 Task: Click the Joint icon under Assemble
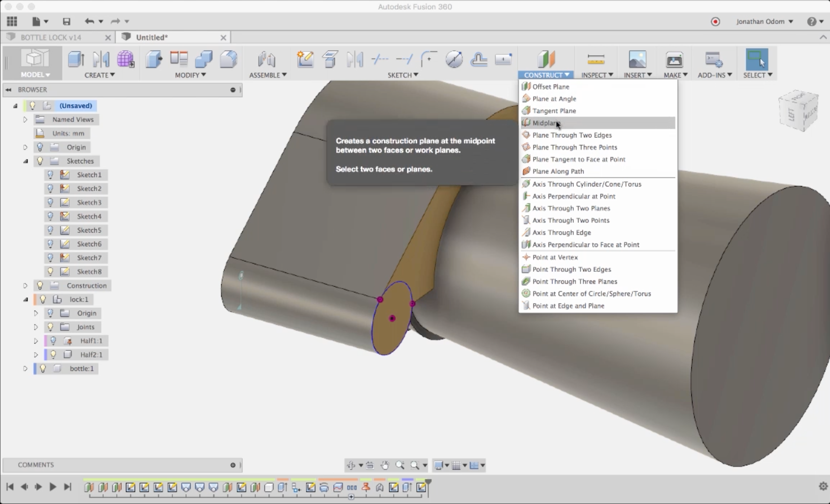click(x=267, y=59)
